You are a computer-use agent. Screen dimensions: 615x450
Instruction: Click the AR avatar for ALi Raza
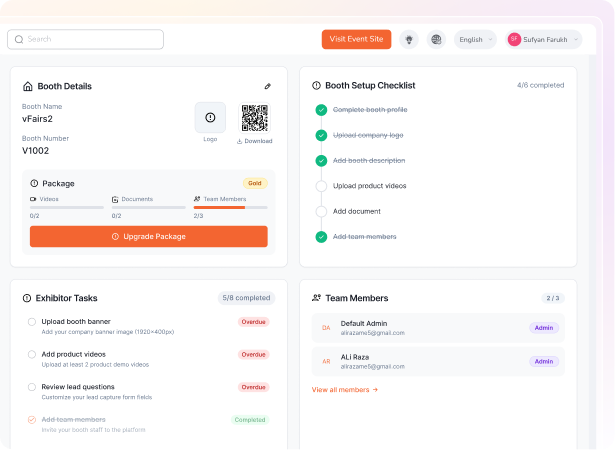point(326,362)
